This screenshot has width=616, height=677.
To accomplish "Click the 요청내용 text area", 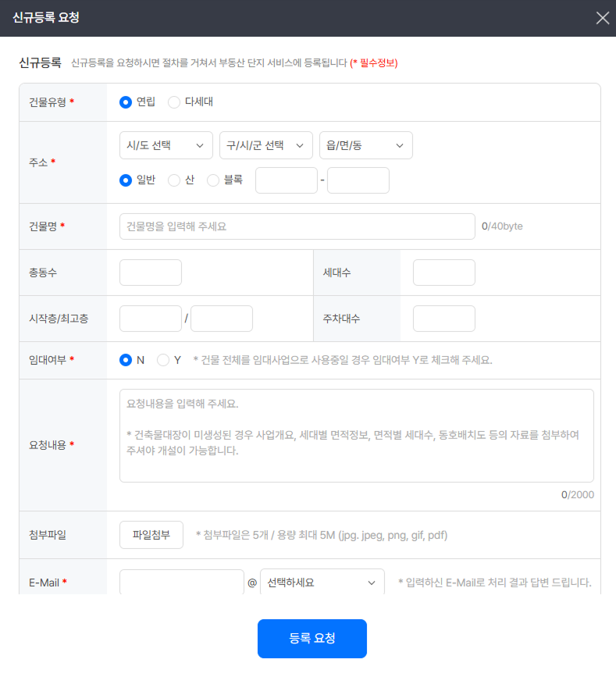I will pos(357,436).
